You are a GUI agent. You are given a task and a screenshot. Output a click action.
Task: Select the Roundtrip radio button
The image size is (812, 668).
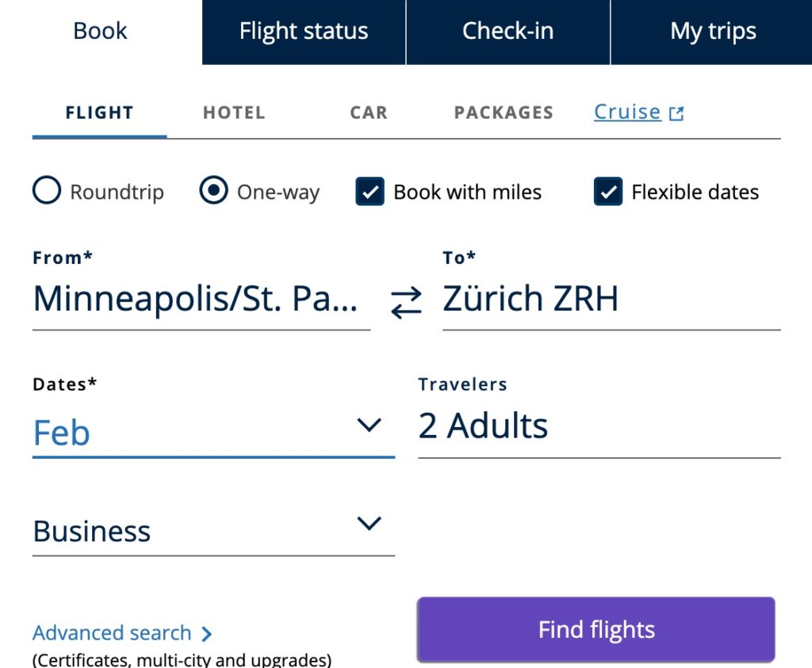[x=47, y=191]
